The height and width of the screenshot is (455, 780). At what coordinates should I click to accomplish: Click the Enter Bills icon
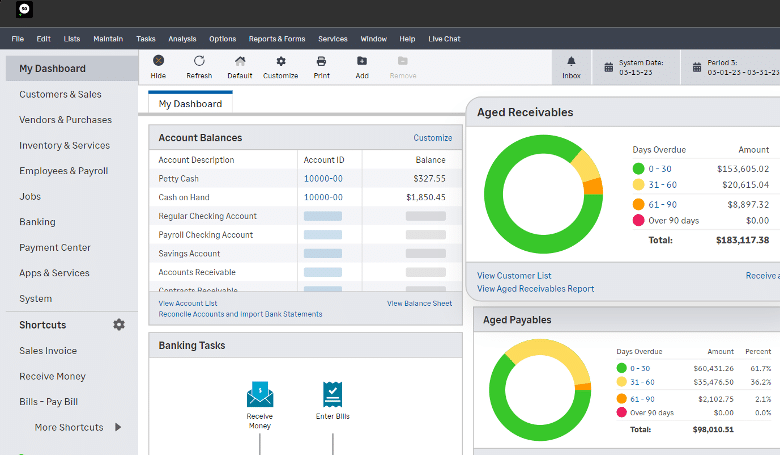point(331,393)
